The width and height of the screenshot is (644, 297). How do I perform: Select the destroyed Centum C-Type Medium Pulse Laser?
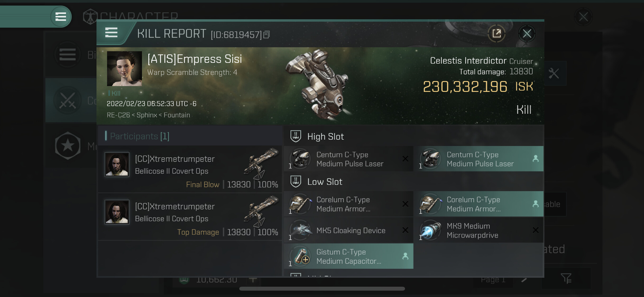(x=348, y=159)
